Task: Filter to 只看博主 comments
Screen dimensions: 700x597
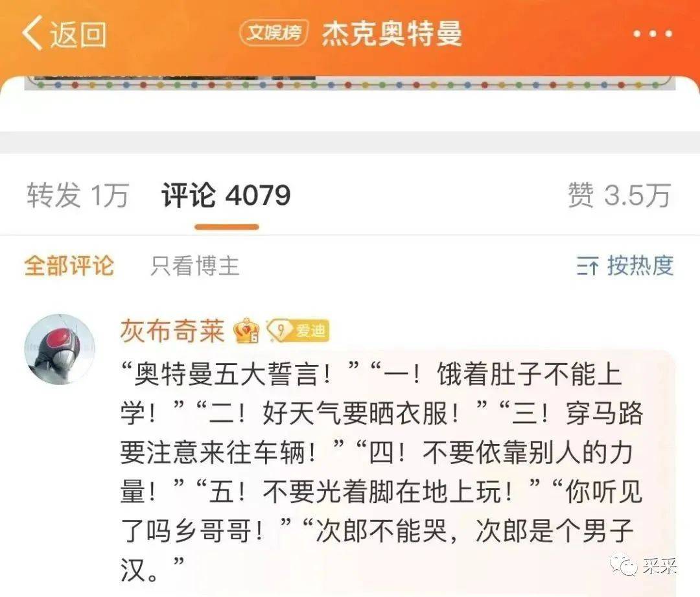Action: [x=195, y=266]
